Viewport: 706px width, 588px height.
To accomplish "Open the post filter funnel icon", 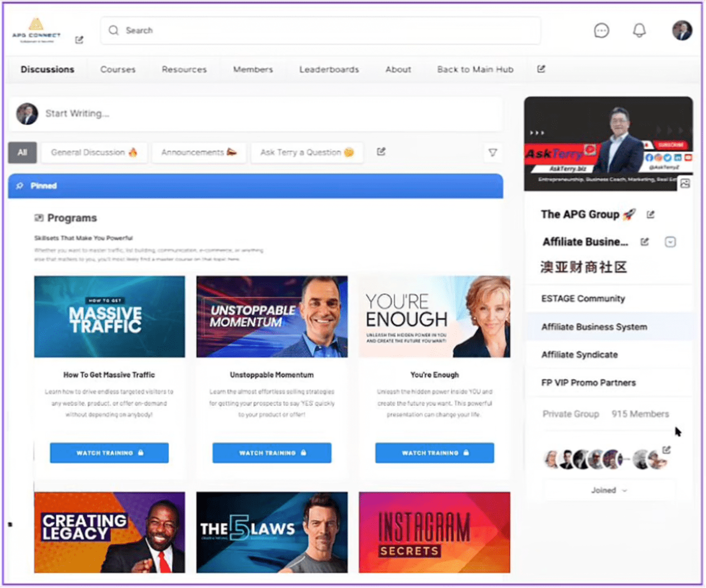I will tap(493, 152).
